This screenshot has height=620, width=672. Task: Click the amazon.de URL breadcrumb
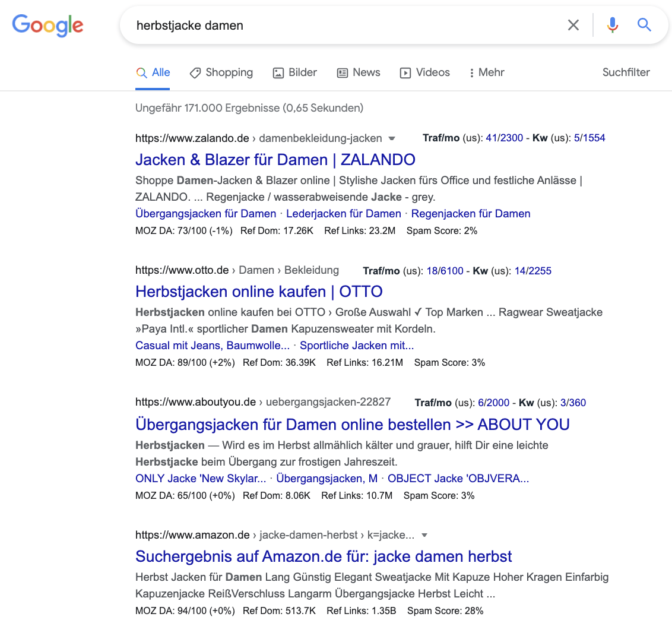275,535
